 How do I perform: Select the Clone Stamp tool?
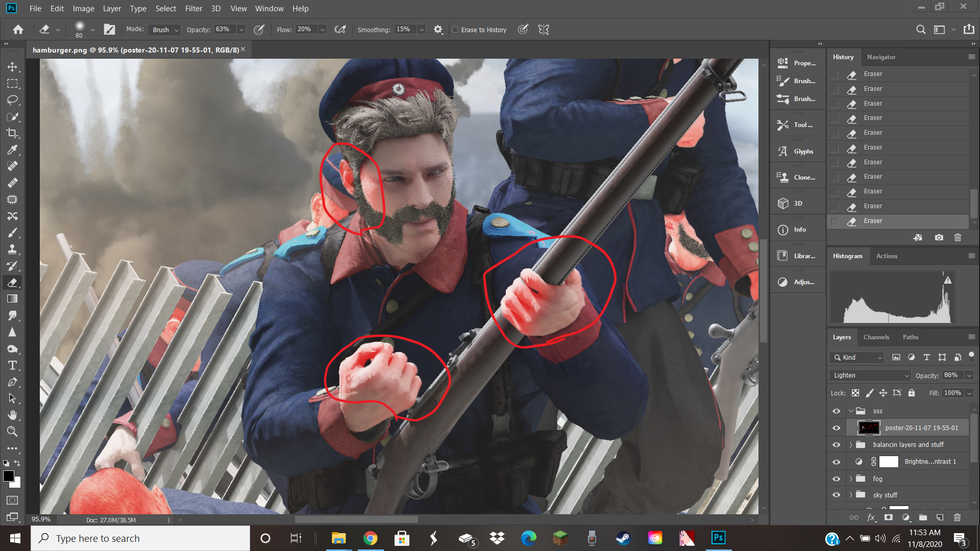point(12,249)
